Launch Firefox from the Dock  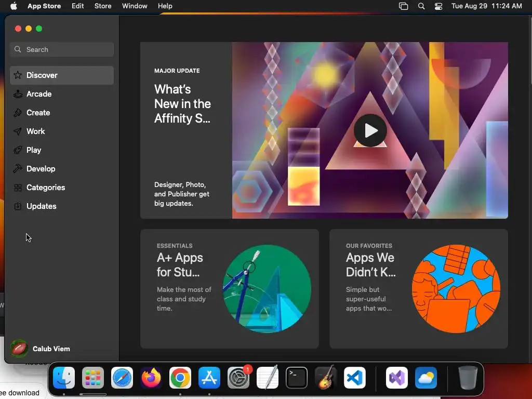coord(151,378)
